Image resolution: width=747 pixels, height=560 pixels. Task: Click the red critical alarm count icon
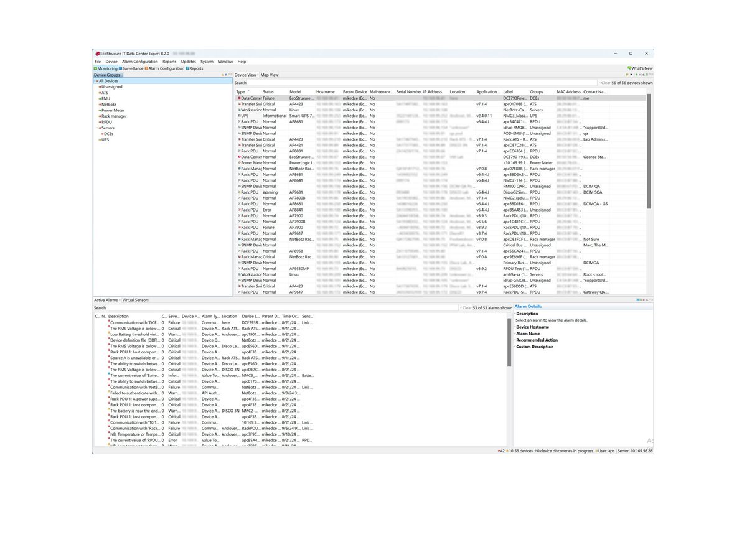click(498, 450)
